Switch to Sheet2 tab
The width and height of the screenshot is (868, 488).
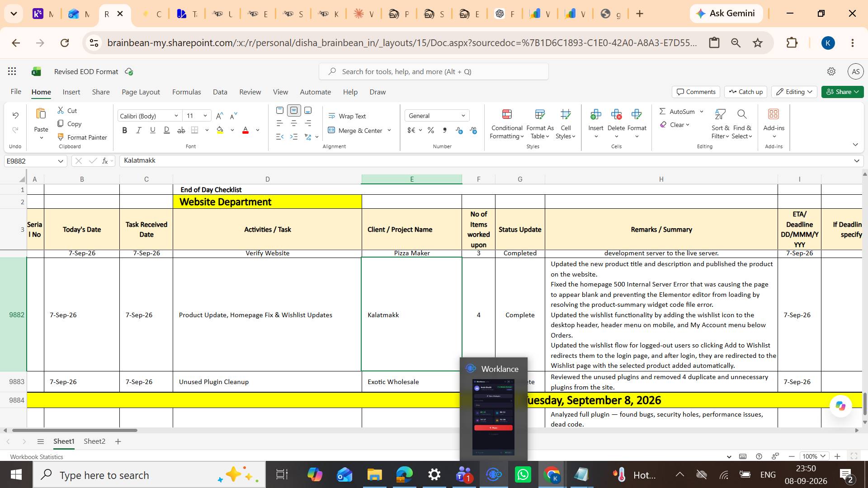(94, 441)
